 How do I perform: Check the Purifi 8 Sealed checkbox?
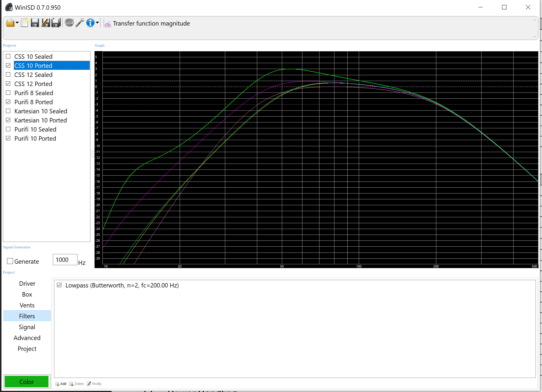8,93
